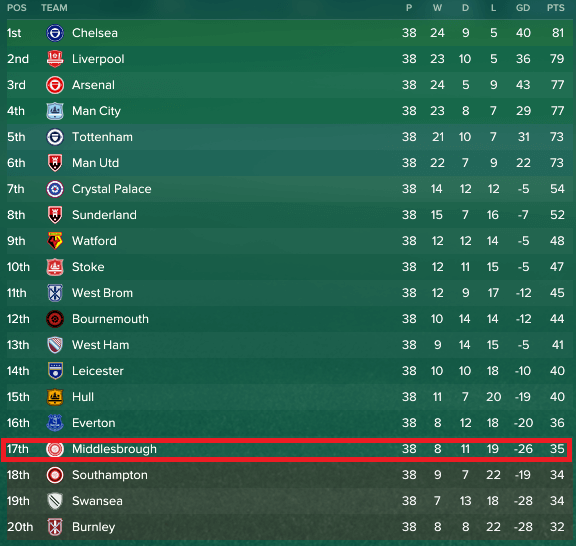Open the Middlesbrough team link

(114, 449)
